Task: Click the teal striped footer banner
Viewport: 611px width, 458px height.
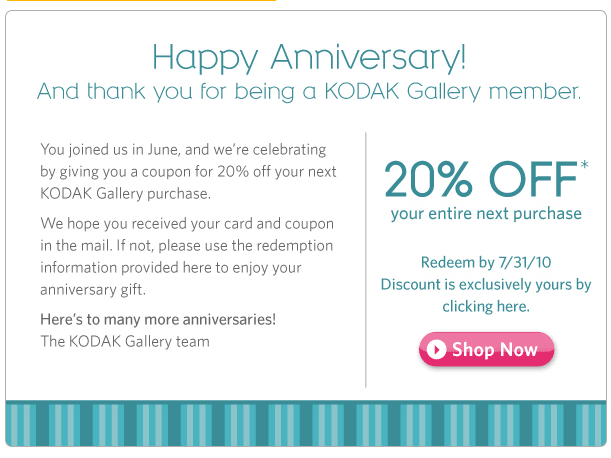Action: click(305, 422)
